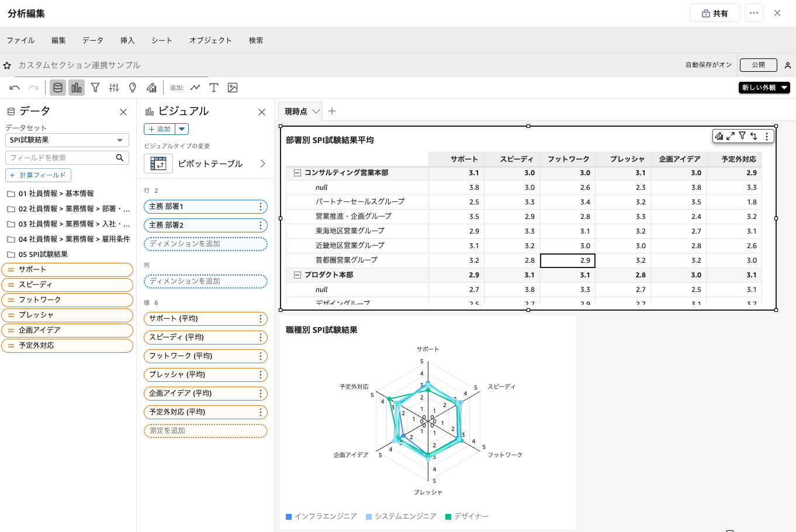Click the field search input box
796x532 pixels.
(61, 158)
